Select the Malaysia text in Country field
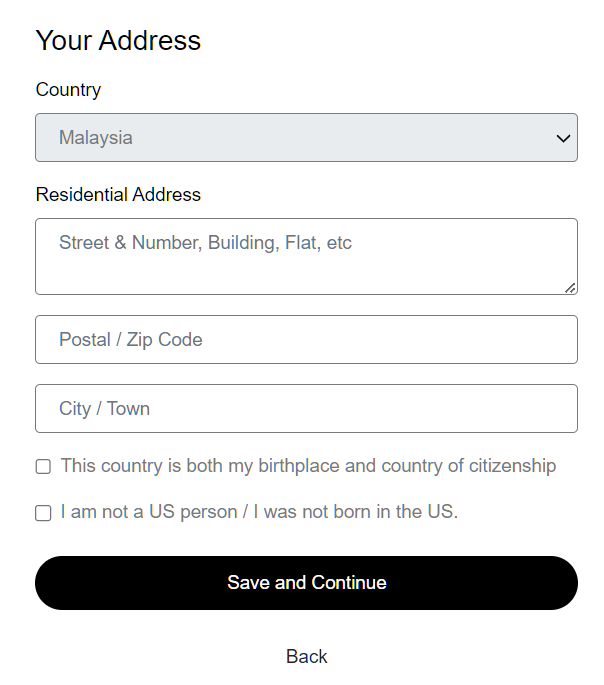Viewport: 604px width, 685px height. pyautogui.click(x=96, y=138)
